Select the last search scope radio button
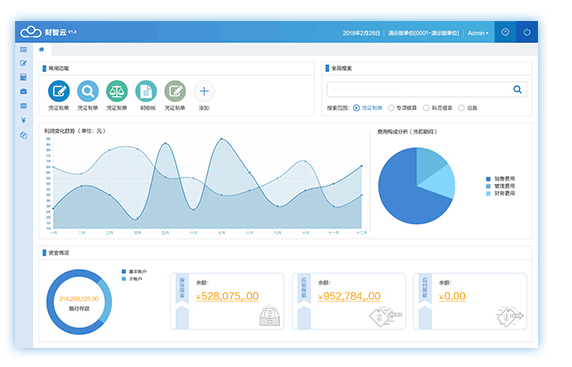The height and width of the screenshot is (367, 572). click(x=461, y=108)
